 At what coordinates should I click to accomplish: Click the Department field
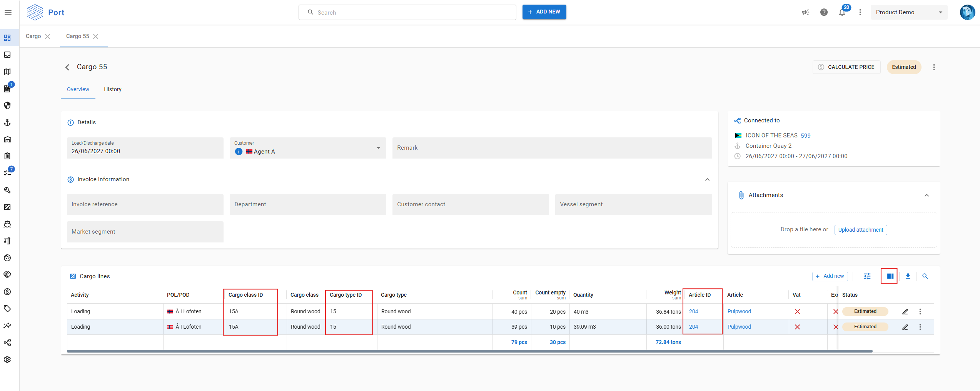click(308, 205)
